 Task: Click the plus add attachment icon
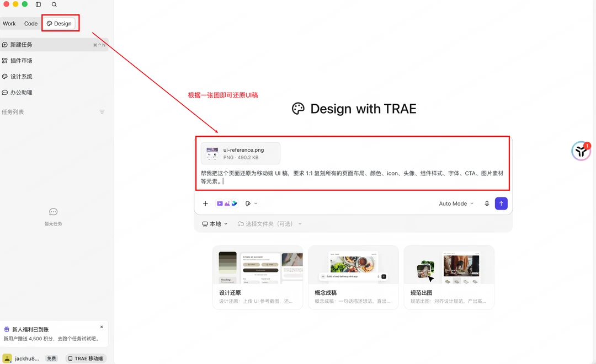coord(205,204)
